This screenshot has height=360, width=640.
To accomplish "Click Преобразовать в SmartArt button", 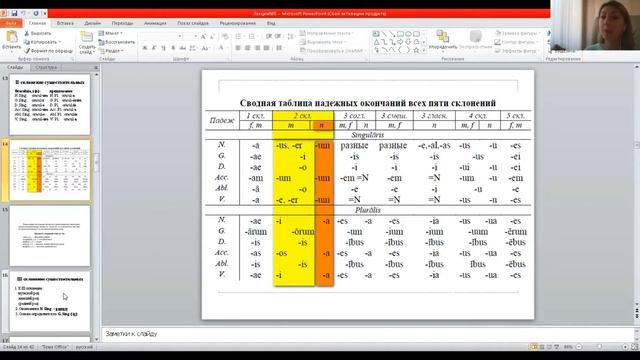I will 332,51.
